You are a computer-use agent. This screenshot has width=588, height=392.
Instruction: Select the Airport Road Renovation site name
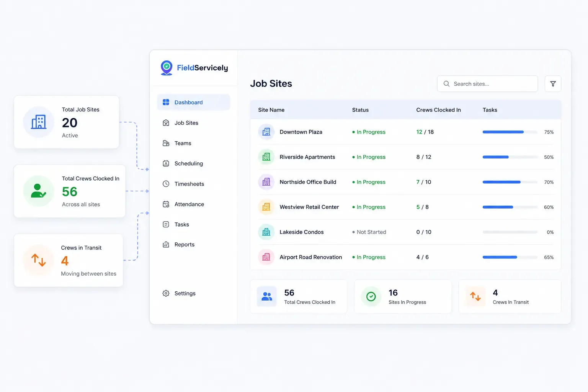click(x=310, y=257)
